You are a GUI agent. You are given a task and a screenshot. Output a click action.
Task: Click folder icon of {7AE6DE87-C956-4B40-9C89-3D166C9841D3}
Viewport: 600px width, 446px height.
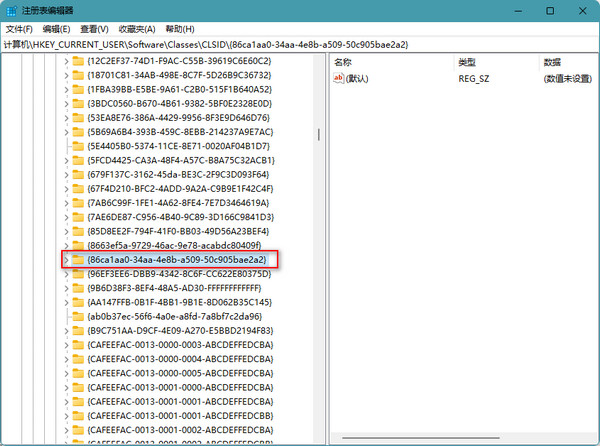pos(78,217)
